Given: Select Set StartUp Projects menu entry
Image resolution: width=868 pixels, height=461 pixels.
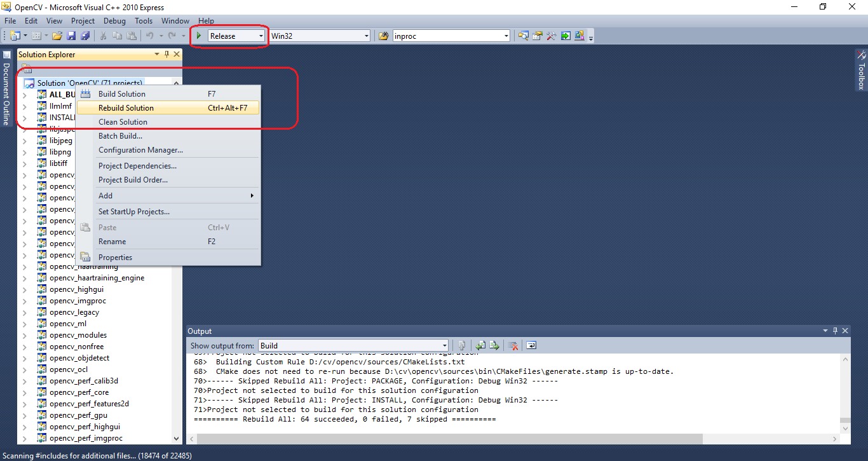Looking at the screenshot, I should pos(168,212).
